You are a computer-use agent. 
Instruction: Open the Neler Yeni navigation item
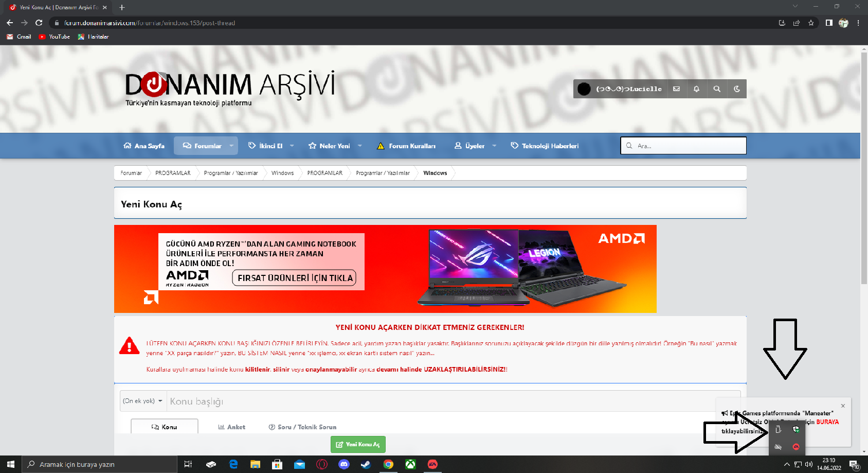tap(329, 146)
